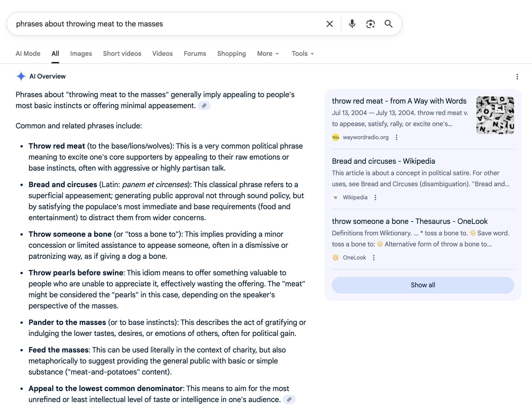Click source link icon after lowest common denominator
The width and height of the screenshot is (532, 411).
tap(289, 399)
